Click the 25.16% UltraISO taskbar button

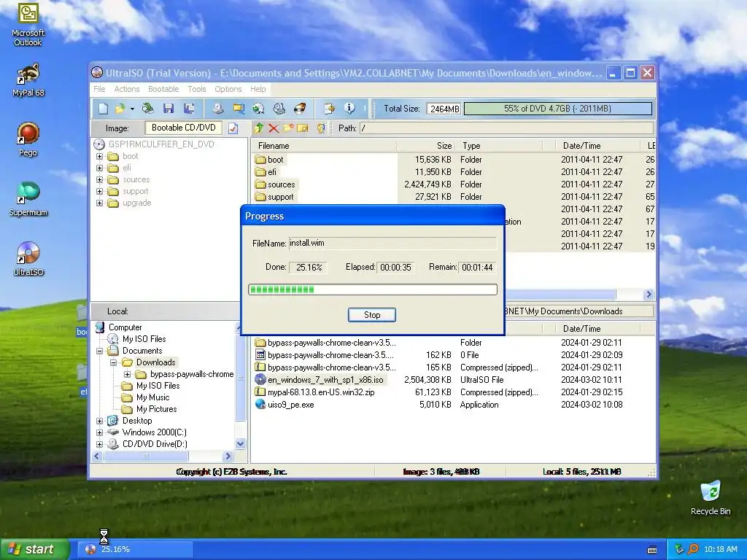136,549
